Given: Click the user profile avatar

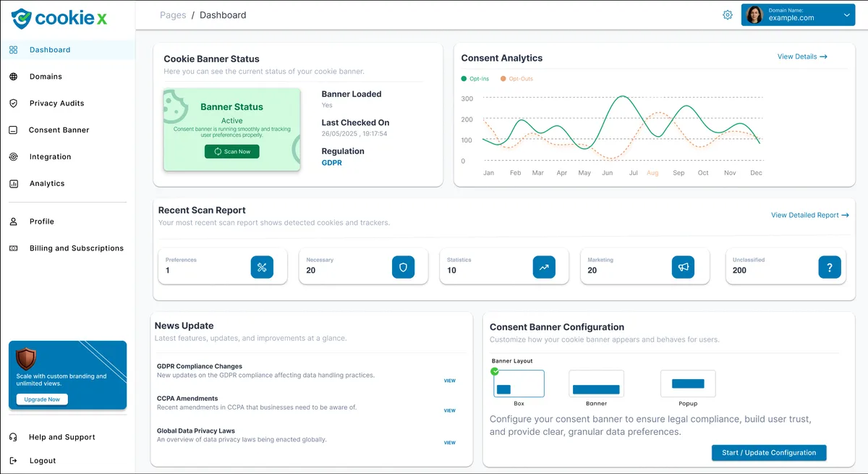Looking at the screenshot, I should 754,15.
